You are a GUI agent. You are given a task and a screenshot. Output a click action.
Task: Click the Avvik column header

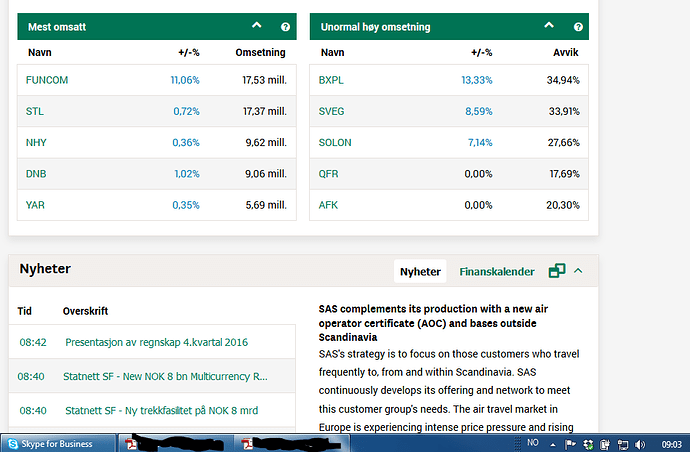point(565,52)
